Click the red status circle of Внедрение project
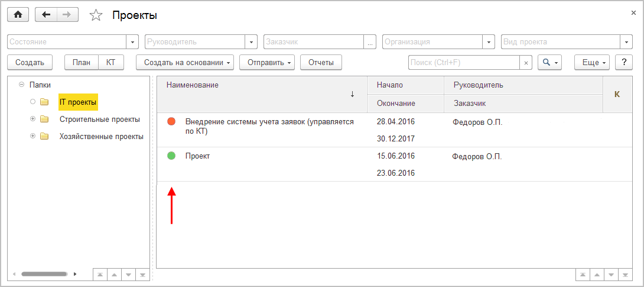This screenshot has height=287, width=644. (x=171, y=121)
